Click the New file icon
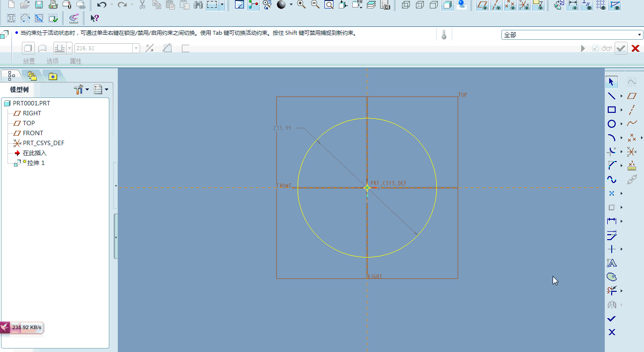The image size is (644, 352). (11, 5)
